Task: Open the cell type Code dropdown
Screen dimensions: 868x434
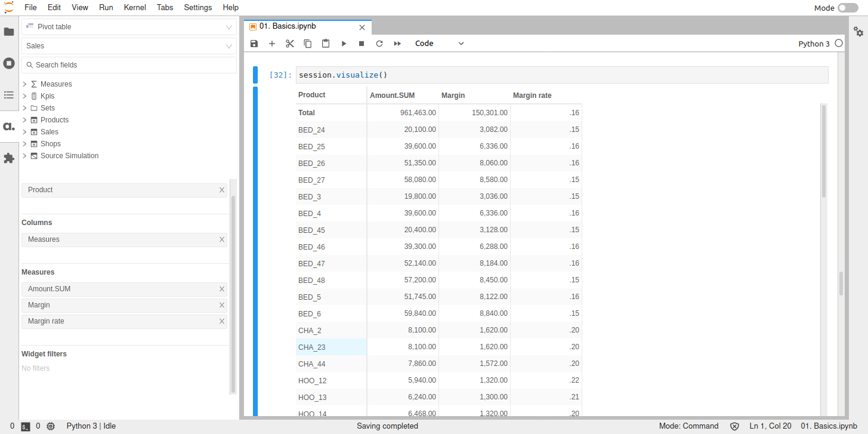Action: (x=439, y=44)
